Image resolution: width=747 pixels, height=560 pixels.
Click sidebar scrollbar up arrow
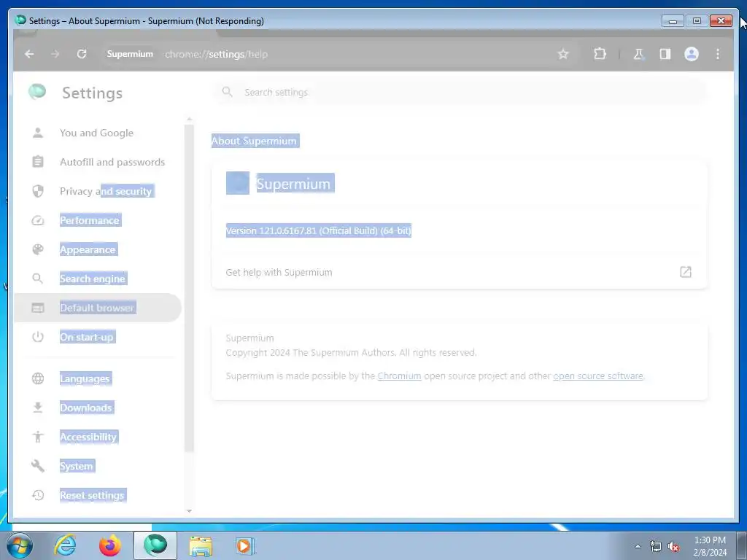pyautogui.click(x=189, y=120)
